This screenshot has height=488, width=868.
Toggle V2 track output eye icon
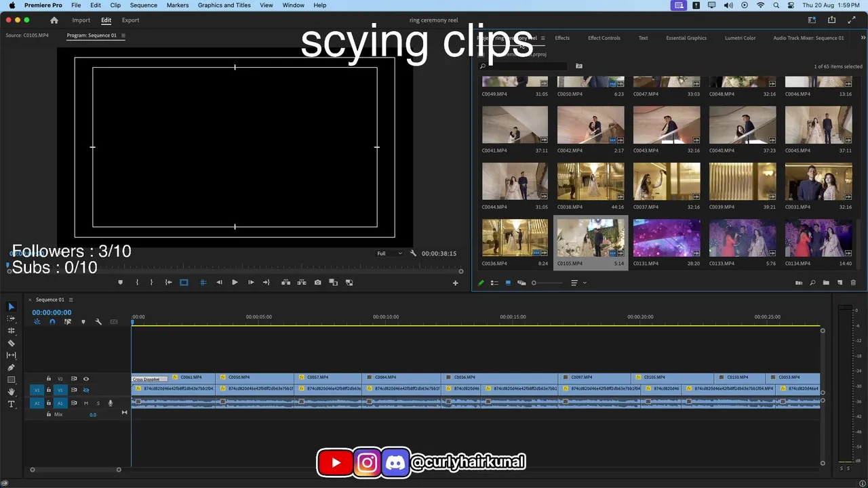(x=85, y=379)
